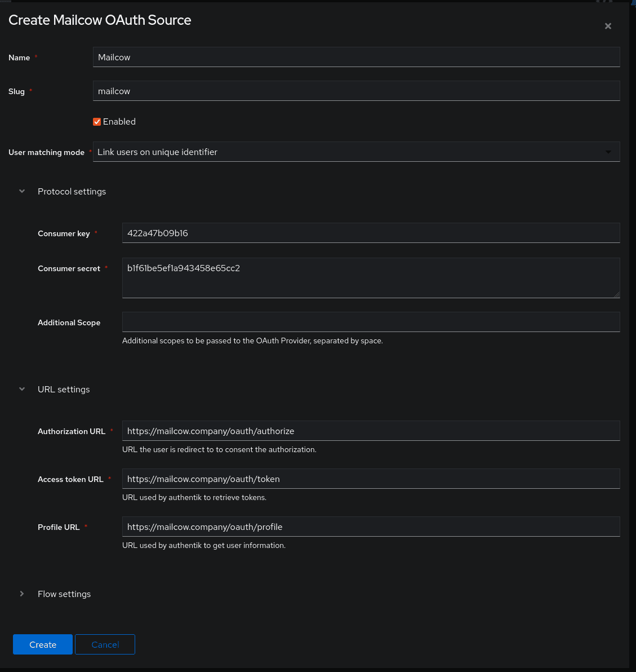Collapse the URL settings chevron
The image size is (636, 672).
[22, 390]
